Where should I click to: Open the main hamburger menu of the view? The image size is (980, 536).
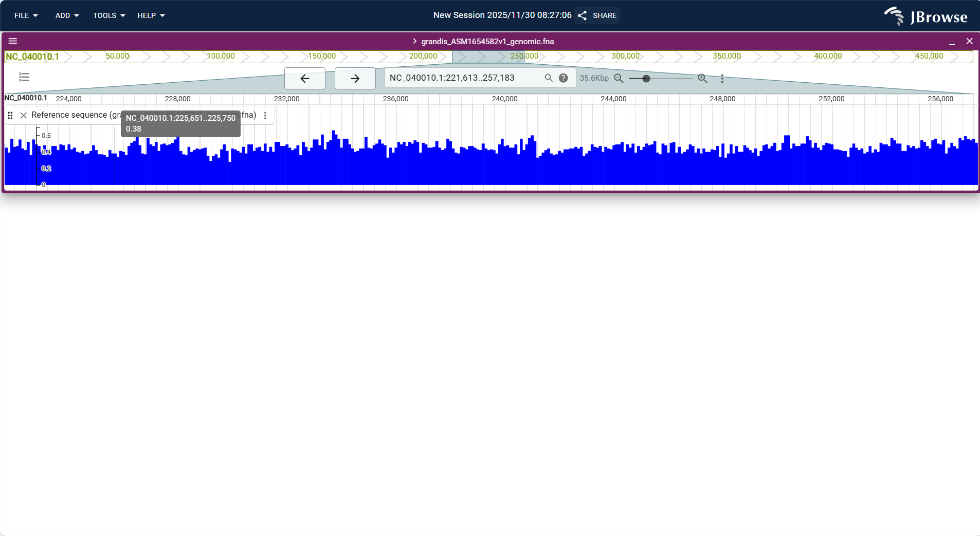(x=13, y=41)
